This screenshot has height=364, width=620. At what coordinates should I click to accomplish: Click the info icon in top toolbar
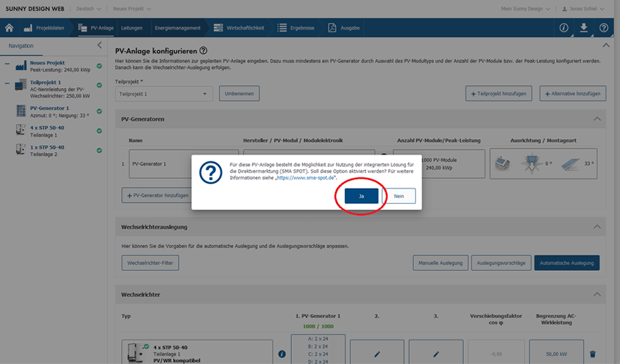click(x=564, y=28)
